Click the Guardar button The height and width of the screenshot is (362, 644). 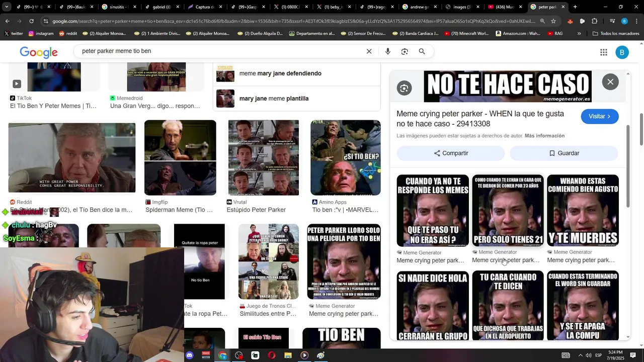coord(564,153)
